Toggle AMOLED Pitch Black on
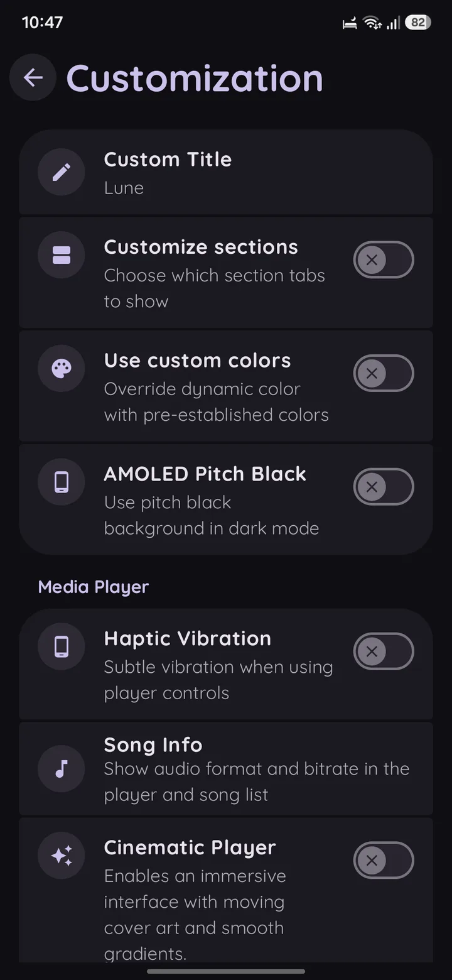Screen dimensions: 452x980 (x=384, y=487)
